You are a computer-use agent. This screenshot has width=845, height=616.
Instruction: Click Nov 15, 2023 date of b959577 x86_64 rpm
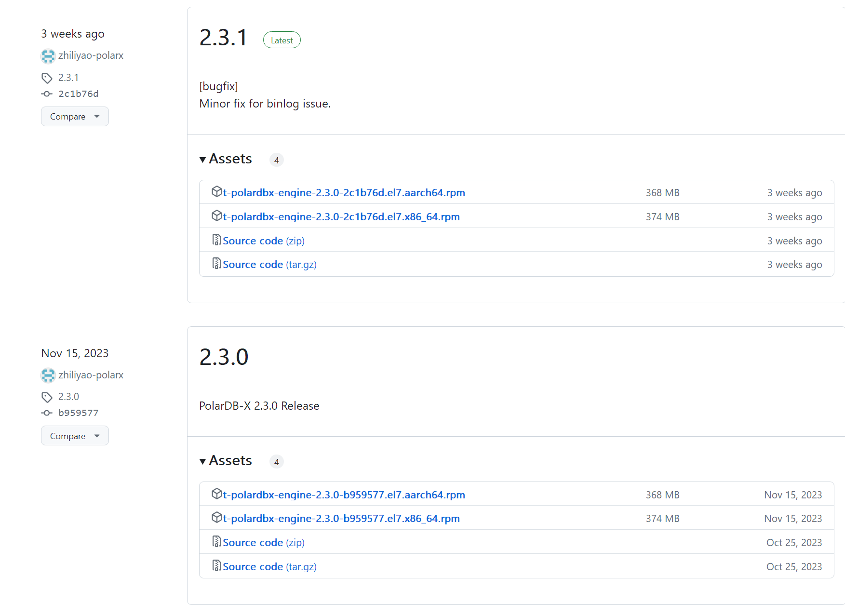pos(793,519)
